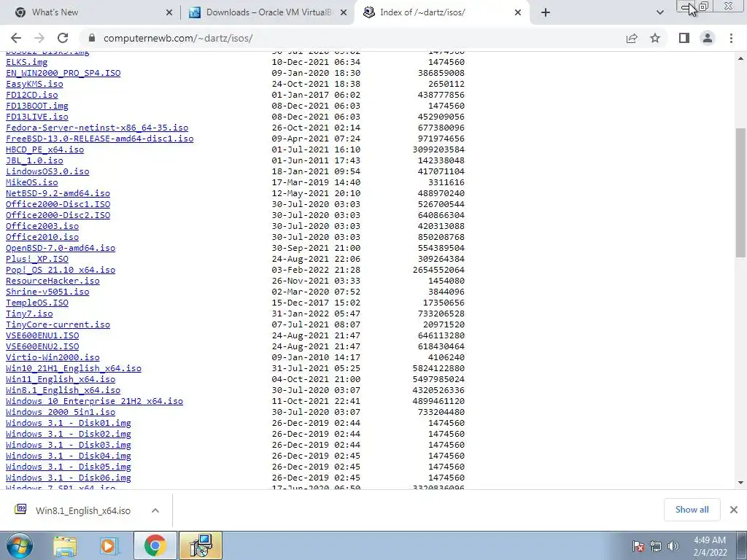The image size is (747, 560).
Task: Click TempleOS.ISO link
Action: click(37, 303)
